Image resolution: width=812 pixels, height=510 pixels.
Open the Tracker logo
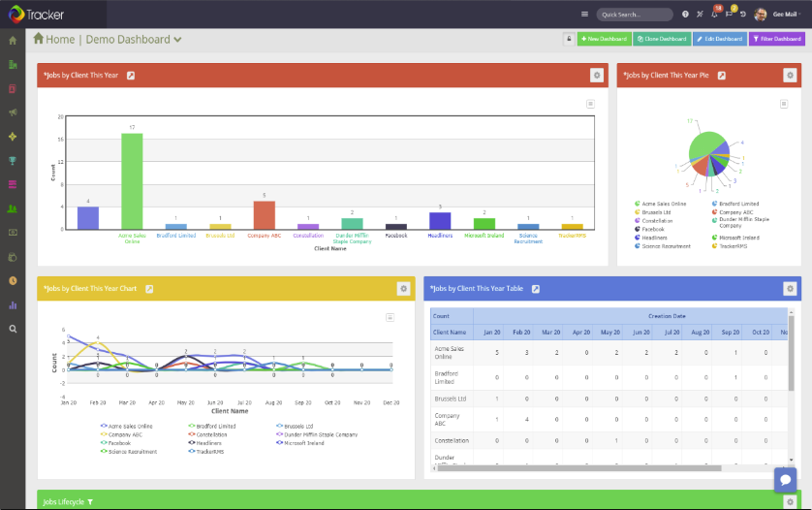[36, 14]
